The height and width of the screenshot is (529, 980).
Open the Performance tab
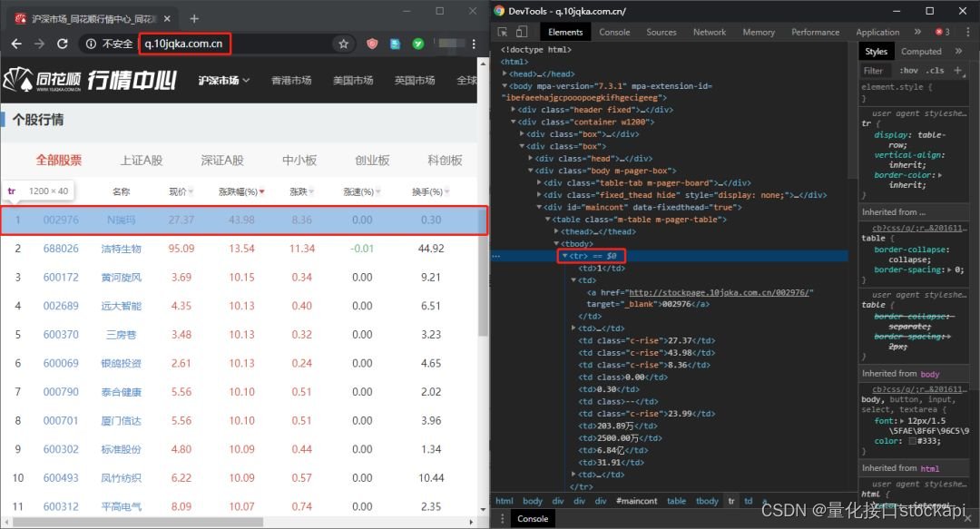point(815,32)
